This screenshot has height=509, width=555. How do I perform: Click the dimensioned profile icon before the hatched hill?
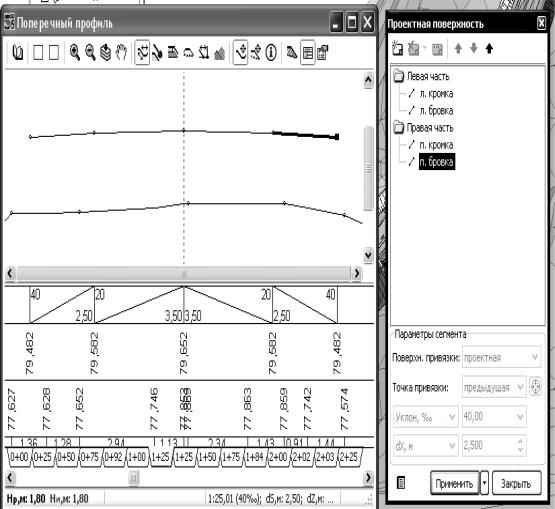(204, 52)
